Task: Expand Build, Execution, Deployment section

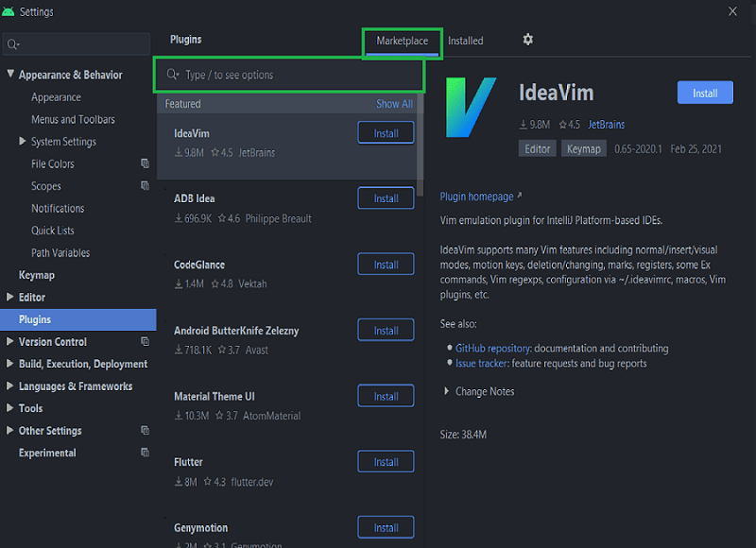Action: pyautogui.click(x=9, y=363)
